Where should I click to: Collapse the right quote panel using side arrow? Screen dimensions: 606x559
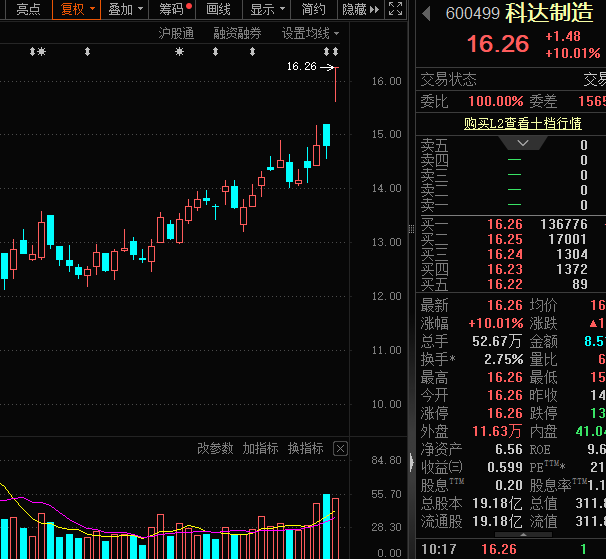[x=410, y=461]
